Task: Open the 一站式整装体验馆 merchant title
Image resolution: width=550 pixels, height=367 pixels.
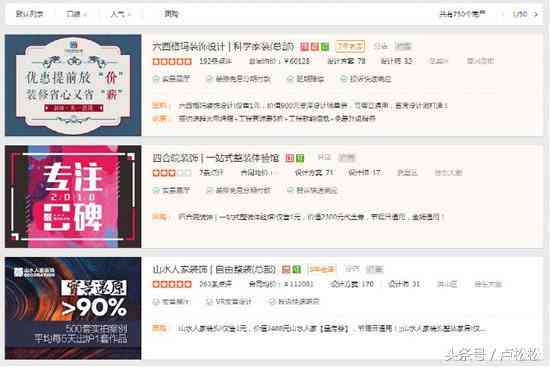Action: click(x=216, y=158)
